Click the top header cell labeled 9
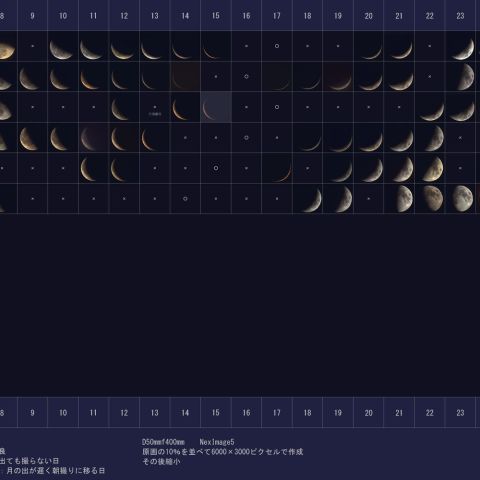This screenshot has height=480, width=480. coord(32,15)
